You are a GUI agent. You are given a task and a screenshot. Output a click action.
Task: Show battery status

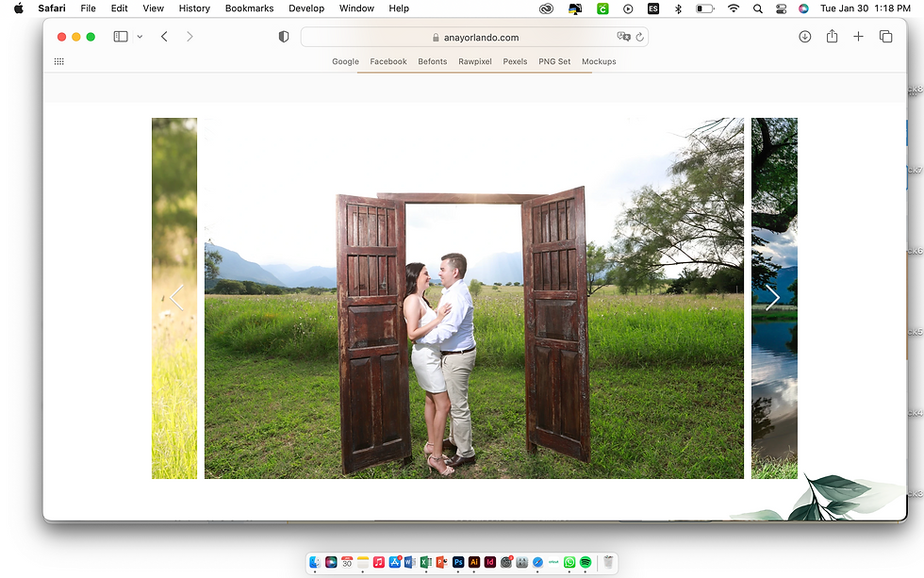705,8
